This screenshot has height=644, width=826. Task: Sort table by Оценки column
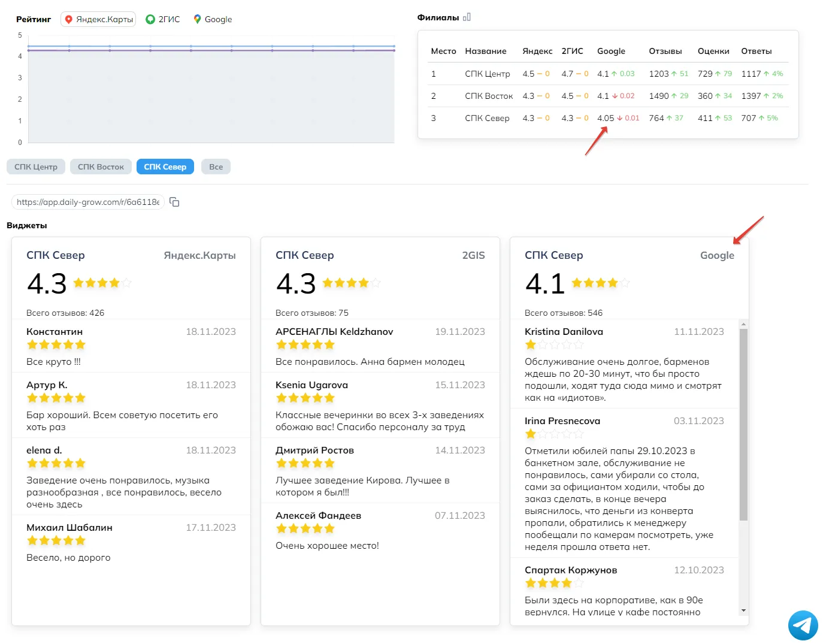coord(713,51)
